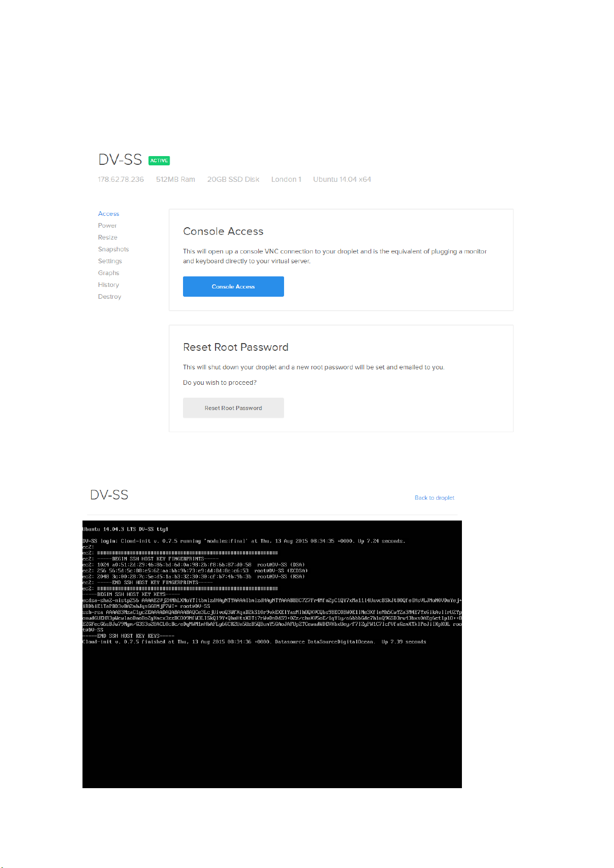
Task: Click the Reset Root Password button
Action: tap(234, 408)
